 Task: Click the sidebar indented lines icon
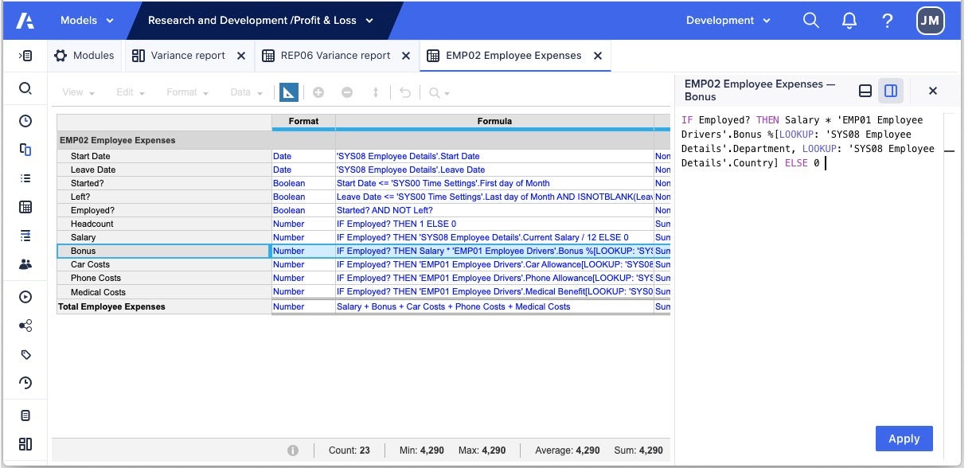25,236
